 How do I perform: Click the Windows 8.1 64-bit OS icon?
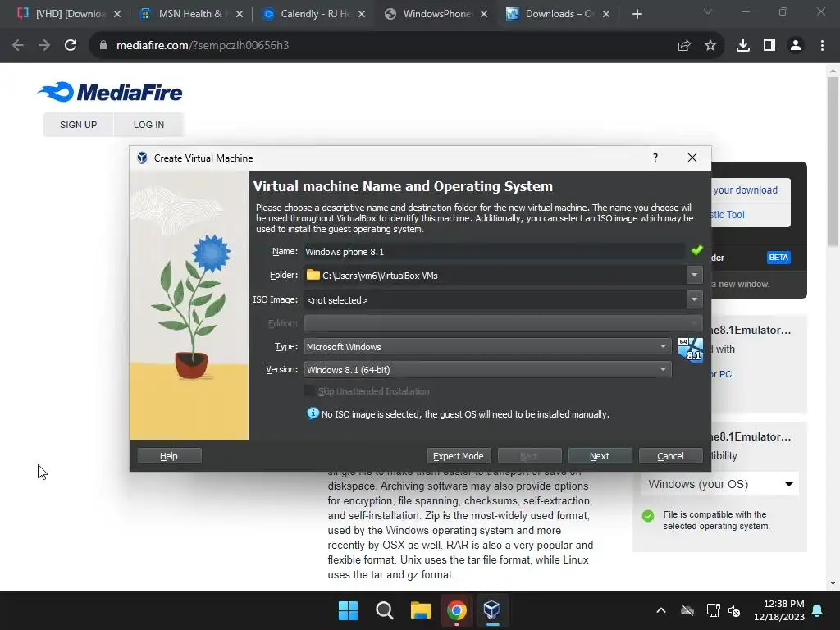click(691, 349)
